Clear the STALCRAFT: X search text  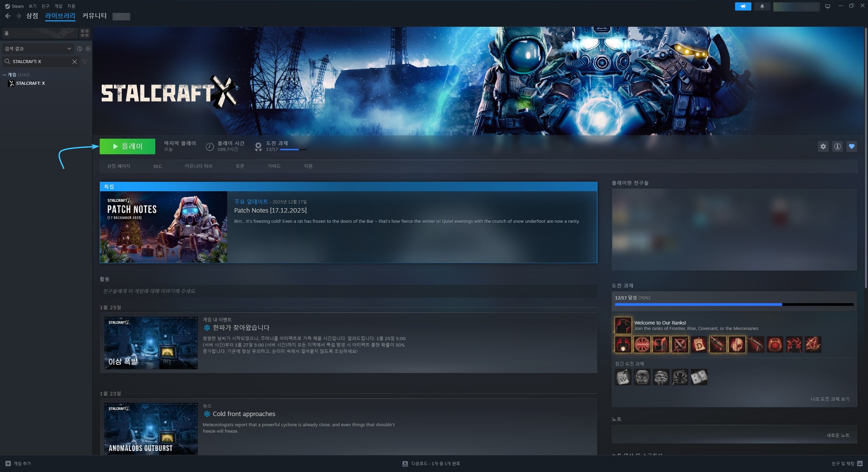point(75,62)
